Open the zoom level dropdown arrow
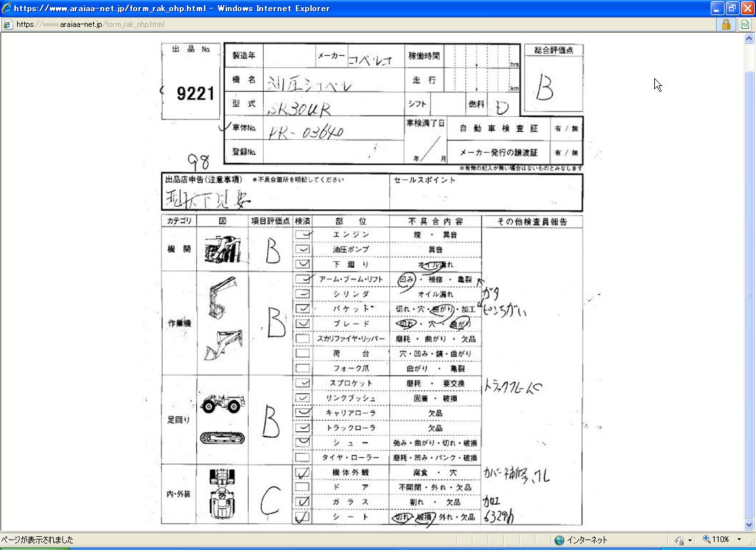This screenshot has height=550, width=756. click(740, 540)
